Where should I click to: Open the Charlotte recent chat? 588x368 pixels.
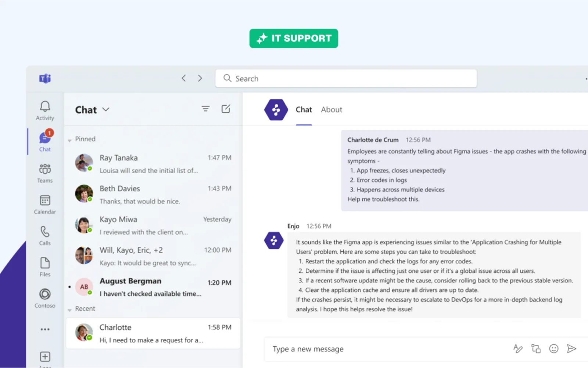pyautogui.click(x=153, y=333)
